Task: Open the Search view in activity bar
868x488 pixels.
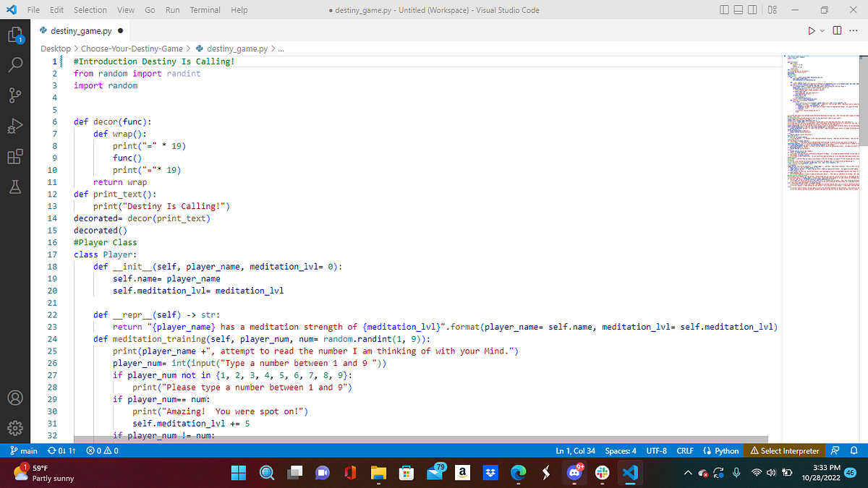Action: tap(15, 67)
